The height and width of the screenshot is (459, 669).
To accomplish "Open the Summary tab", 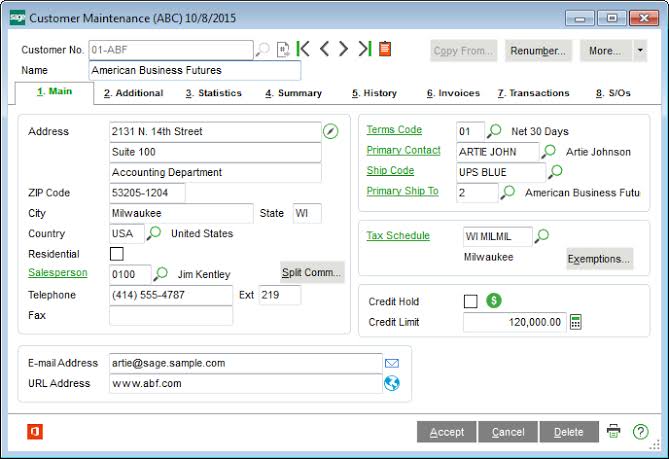I will tap(294, 93).
